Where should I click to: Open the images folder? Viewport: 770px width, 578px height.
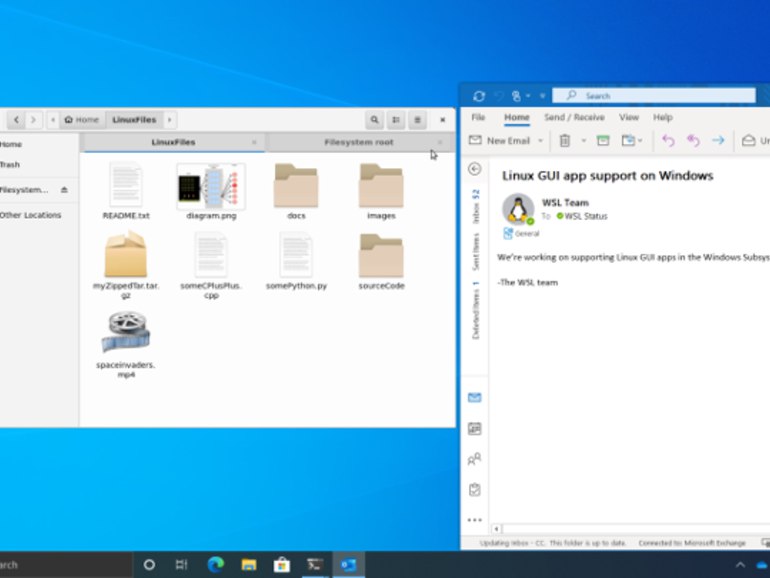381,191
